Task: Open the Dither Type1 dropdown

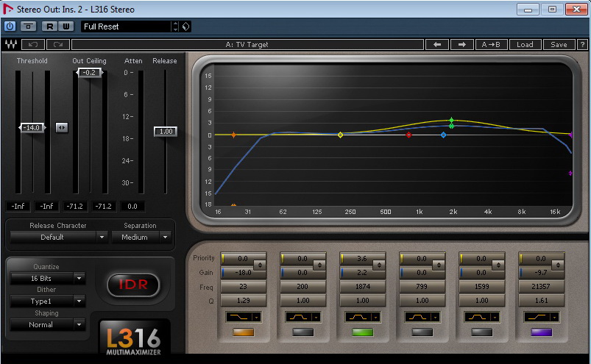Action: coord(48,301)
